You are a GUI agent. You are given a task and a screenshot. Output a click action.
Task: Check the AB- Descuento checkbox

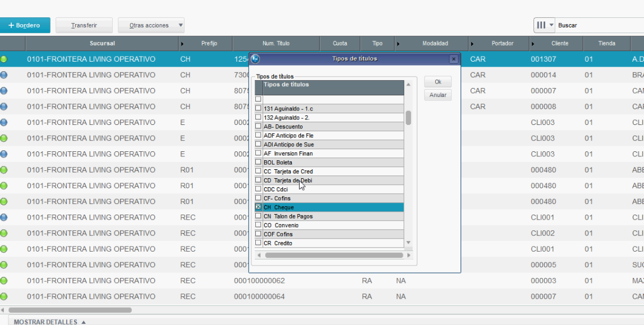click(x=259, y=126)
